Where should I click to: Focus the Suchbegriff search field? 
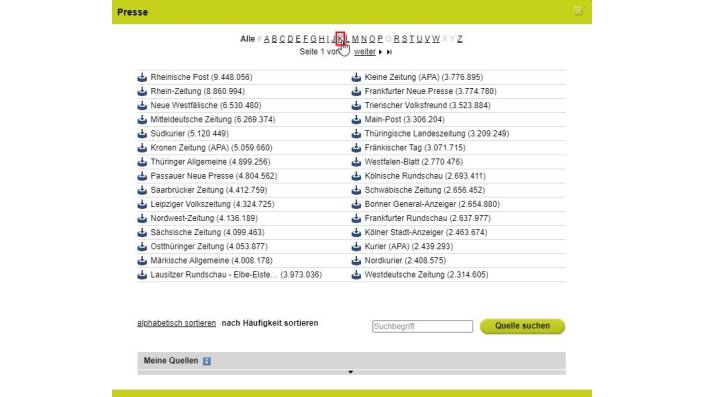click(x=422, y=326)
